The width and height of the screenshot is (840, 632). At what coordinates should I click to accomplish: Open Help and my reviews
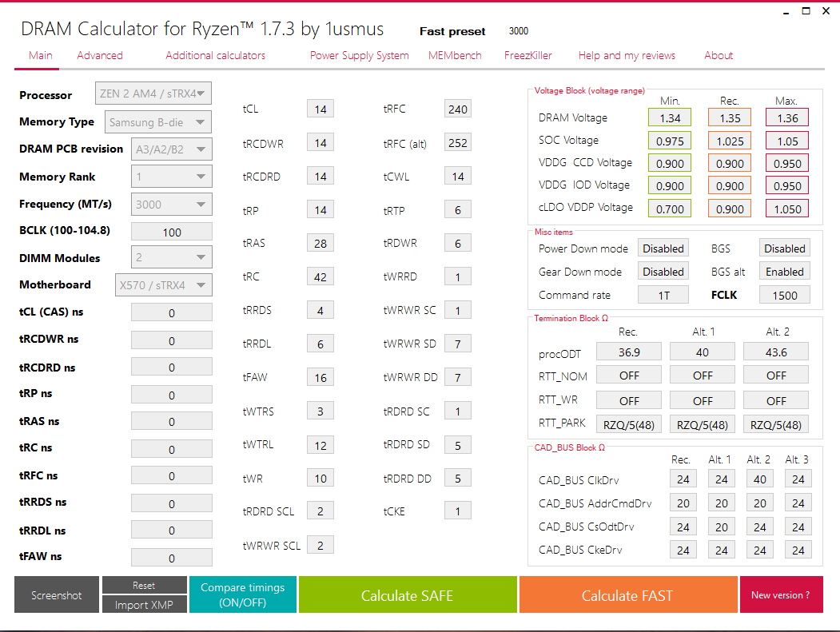click(627, 55)
